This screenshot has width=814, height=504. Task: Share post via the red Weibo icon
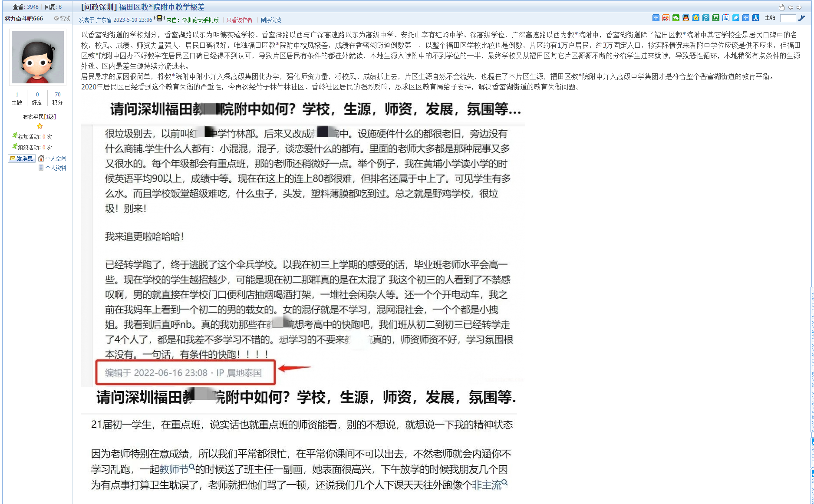tap(666, 18)
